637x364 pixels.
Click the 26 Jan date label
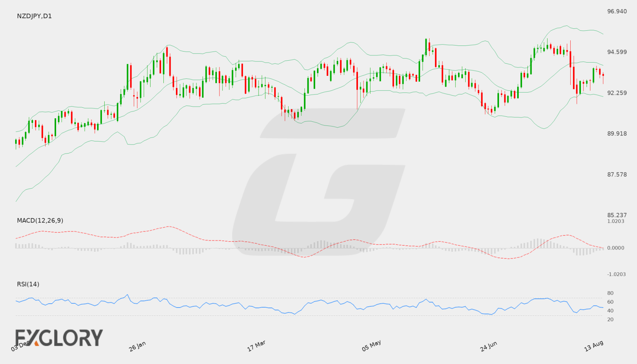point(138,346)
